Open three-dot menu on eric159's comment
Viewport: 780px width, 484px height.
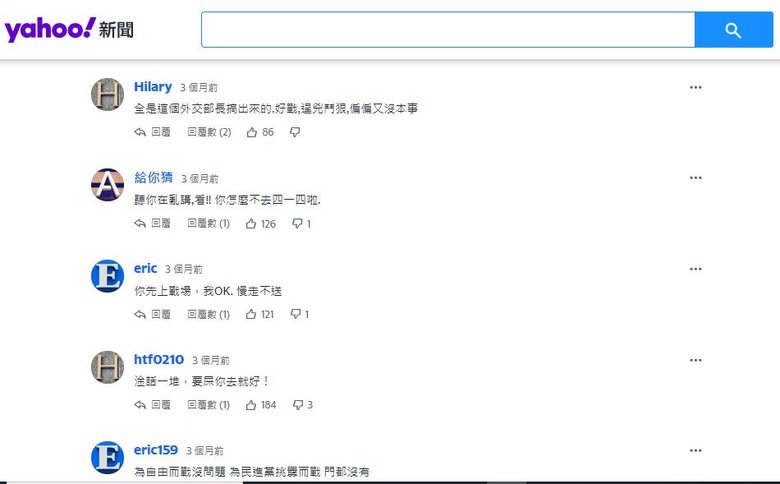[695, 451]
